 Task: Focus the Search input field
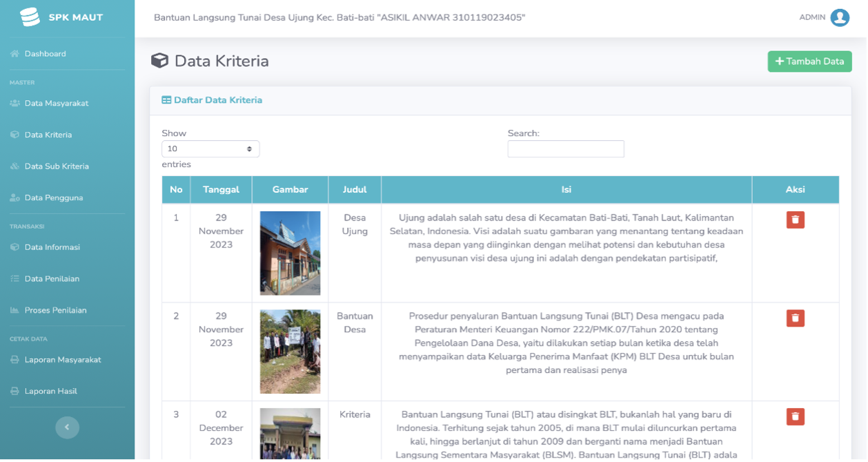click(566, 148)
